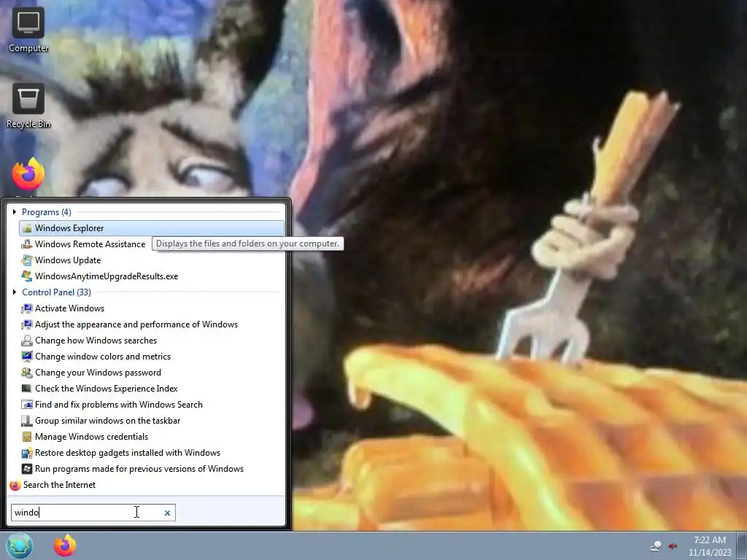Click the muted volume tray icon
747x560 pixels.
pyautogui.click(x=673, y=546)
